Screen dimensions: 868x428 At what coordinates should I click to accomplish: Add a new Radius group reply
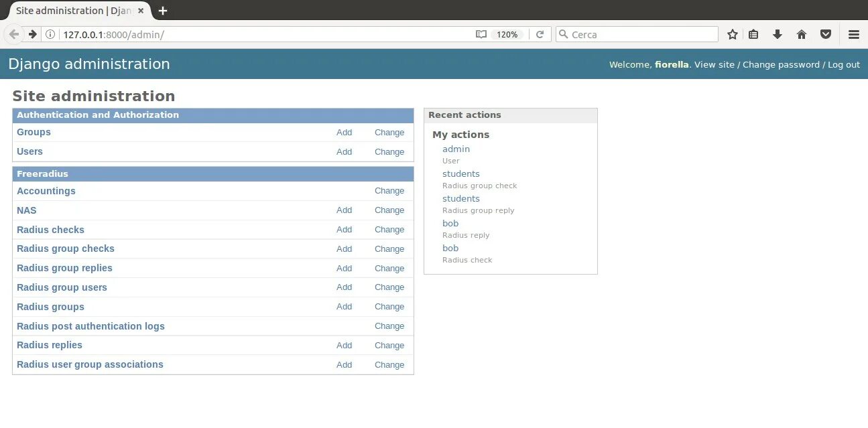(344, 269)
